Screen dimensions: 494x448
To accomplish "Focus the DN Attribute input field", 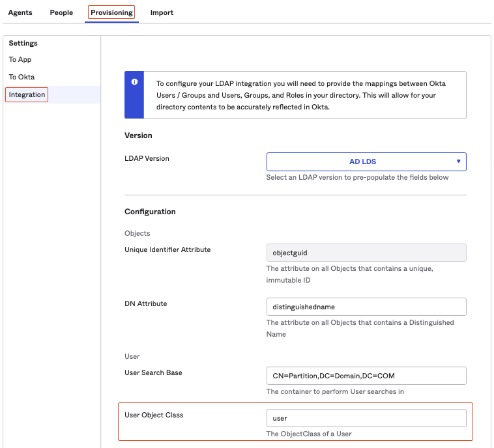I will click(366, 307).
